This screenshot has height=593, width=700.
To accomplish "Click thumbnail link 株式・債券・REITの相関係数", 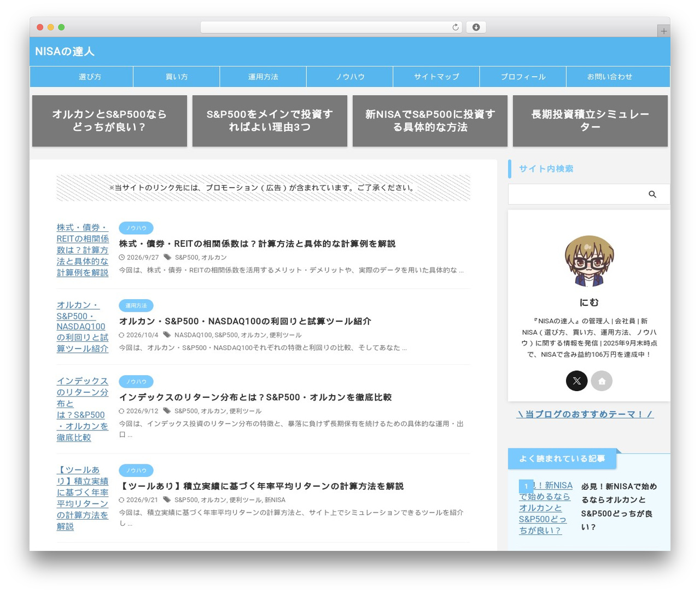I will tap(83, 250).
